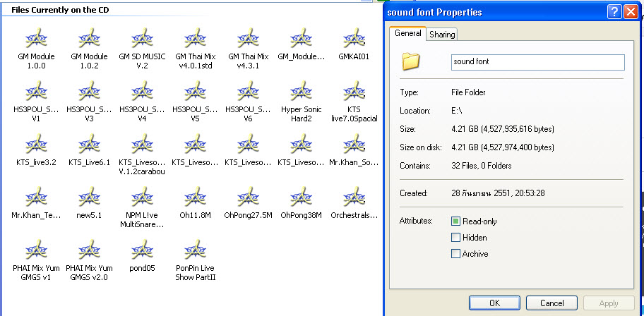Click the 'Files Currently on the CD' header

pyautogui.click(x=60, y=10)
